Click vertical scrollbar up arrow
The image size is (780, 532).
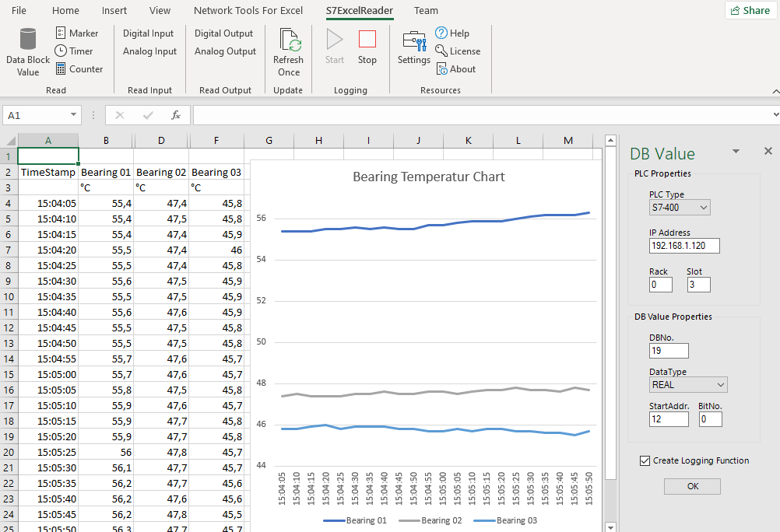click(611, 140)
